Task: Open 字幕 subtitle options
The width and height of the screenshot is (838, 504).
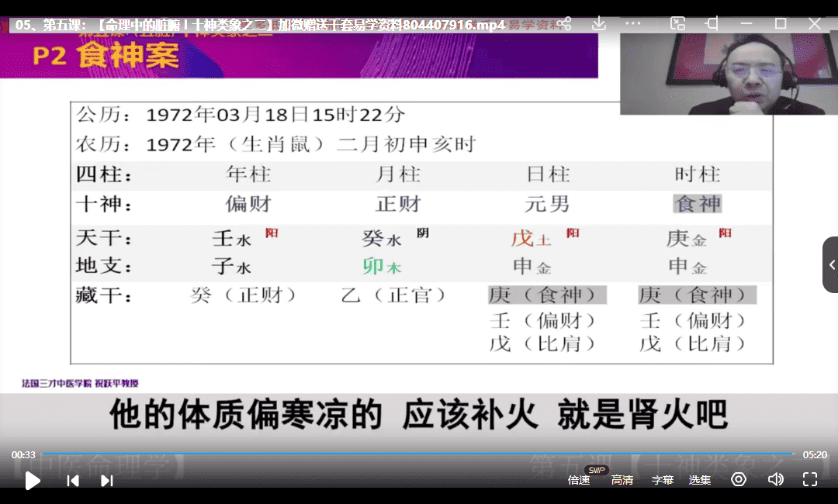Action: point(662,481)
